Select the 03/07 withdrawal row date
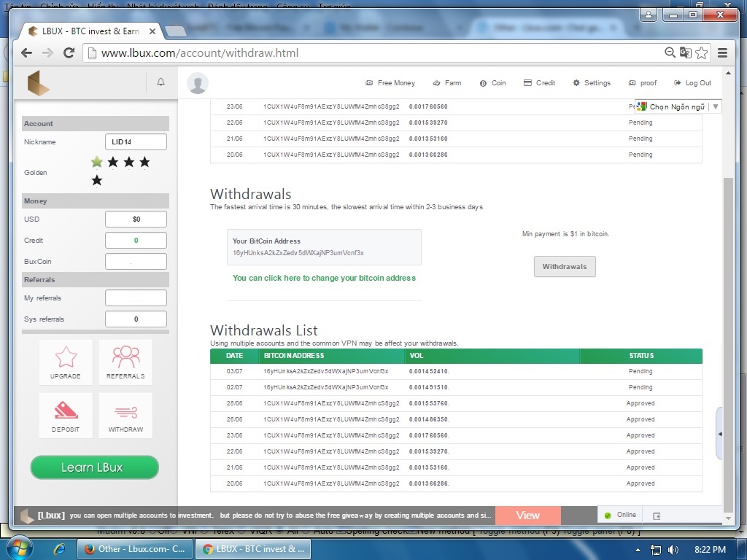The height and width of the screenshot is (560, 747). point(234,371)
